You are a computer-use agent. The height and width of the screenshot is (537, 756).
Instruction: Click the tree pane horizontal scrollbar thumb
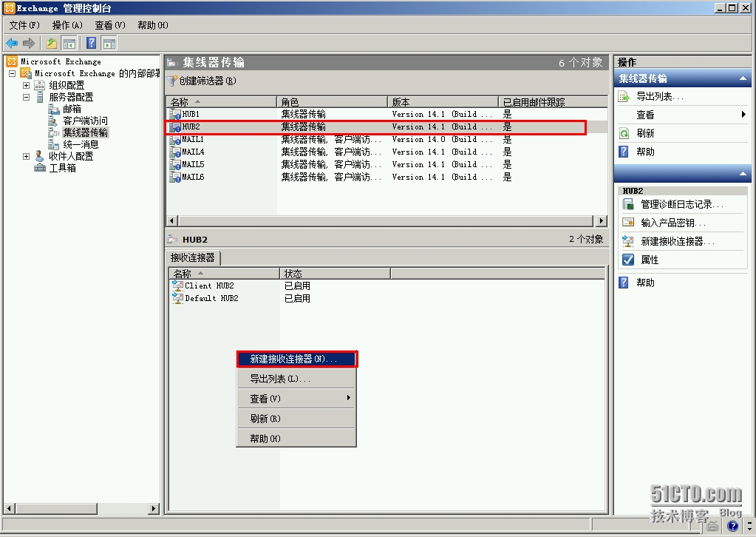click(56, 509)
